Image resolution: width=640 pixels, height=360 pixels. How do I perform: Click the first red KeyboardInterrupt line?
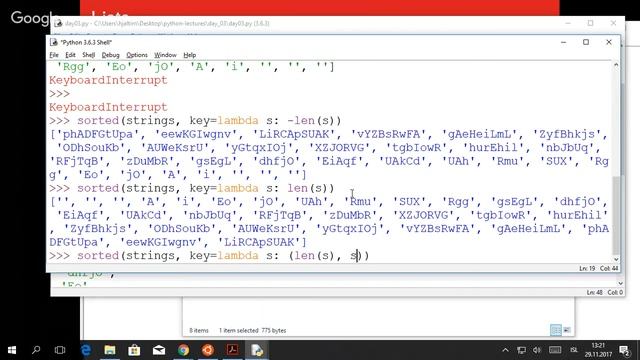pos(108,80)
